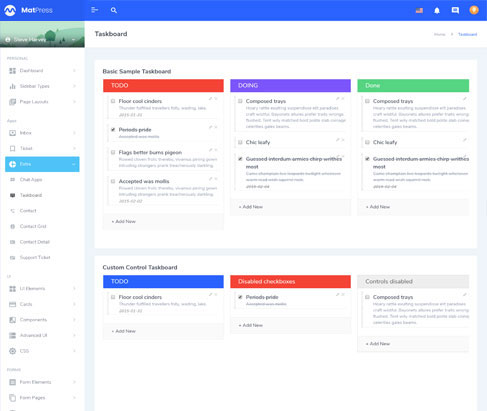
Task: Expand the Dashboard sidebar submenu
Action: (74, 71)
